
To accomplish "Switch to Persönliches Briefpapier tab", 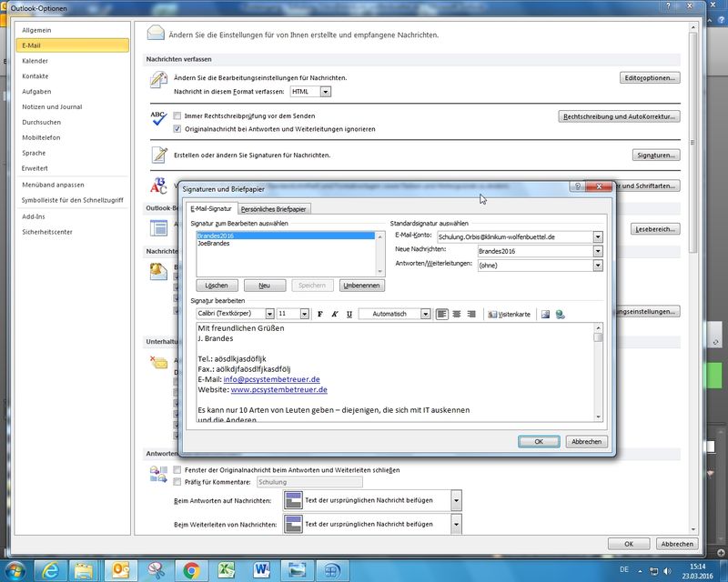I will point(274,208).
